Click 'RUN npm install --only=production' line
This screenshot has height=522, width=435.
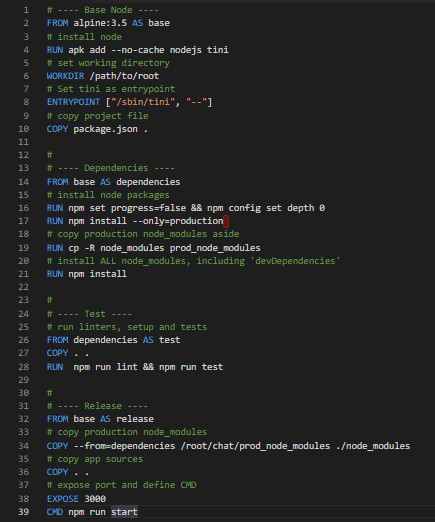click(135, 221)
